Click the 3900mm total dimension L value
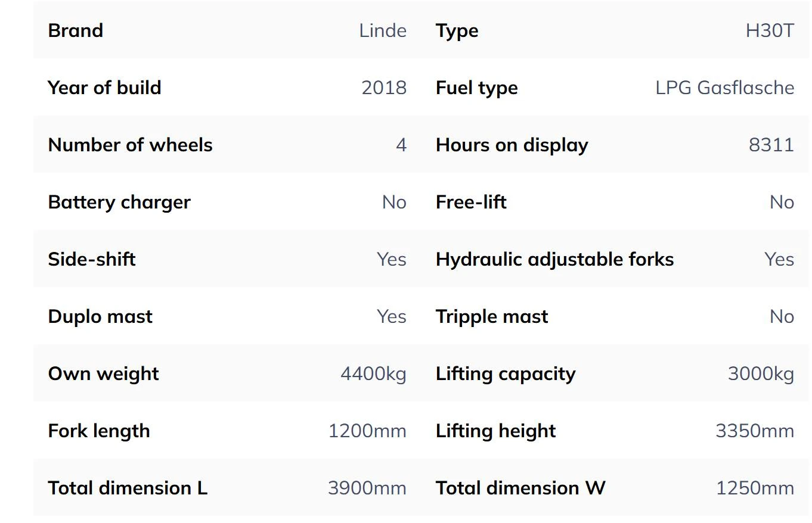Viewport: 812px width, 523px height. pos(367,488)
